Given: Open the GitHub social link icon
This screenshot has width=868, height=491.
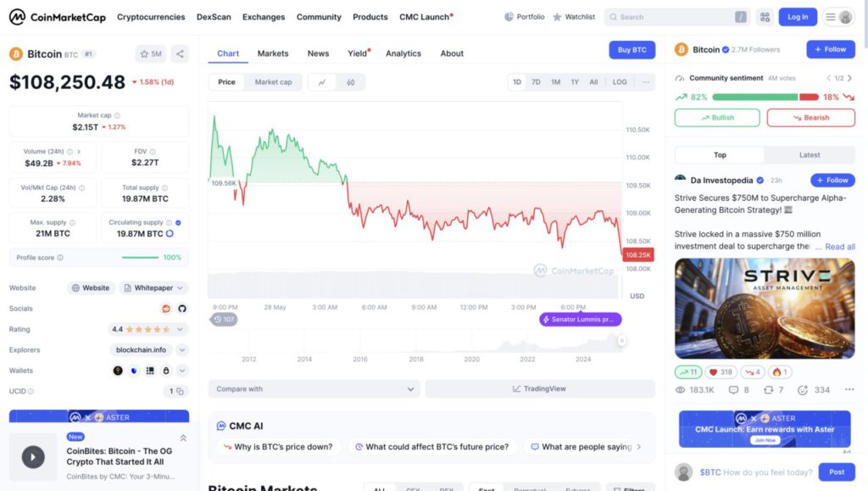Looking at the screenshot, I should [181, 309].
